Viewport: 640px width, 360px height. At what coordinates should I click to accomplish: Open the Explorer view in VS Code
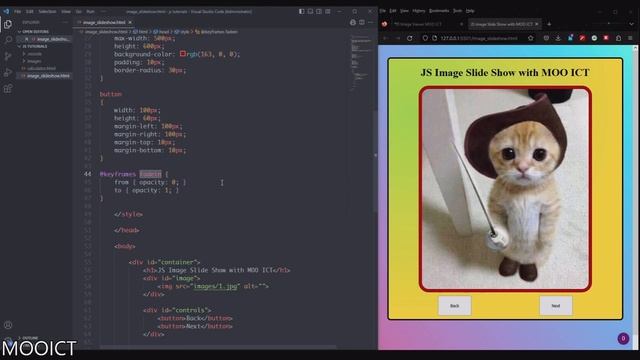click(8, 24)
